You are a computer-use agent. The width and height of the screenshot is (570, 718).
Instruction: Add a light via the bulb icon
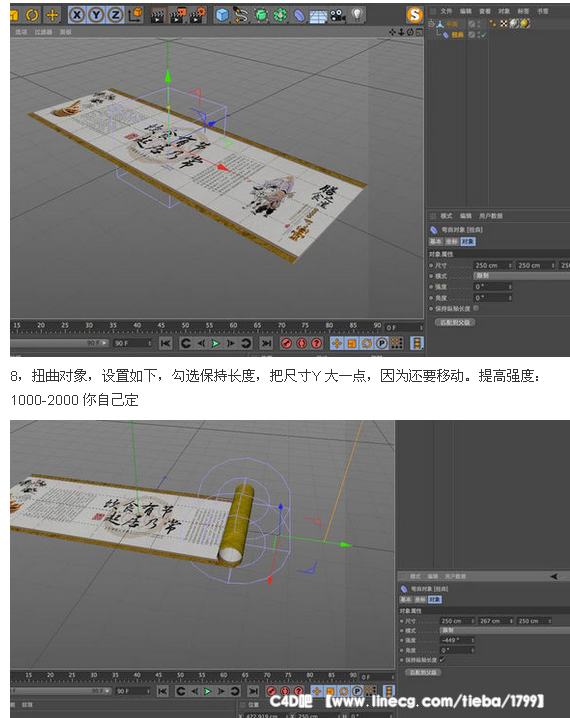(x=357, y=15)
